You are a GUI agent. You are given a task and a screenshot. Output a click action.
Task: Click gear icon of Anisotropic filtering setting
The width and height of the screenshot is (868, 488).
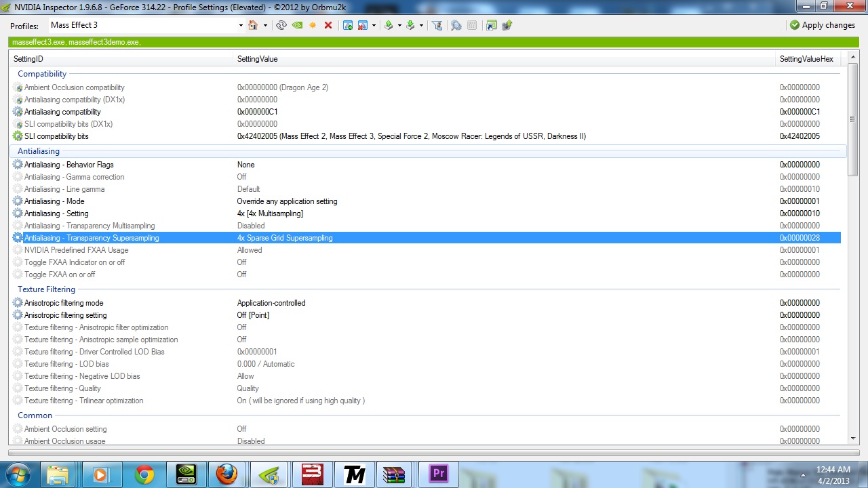[x=18, y=315]
